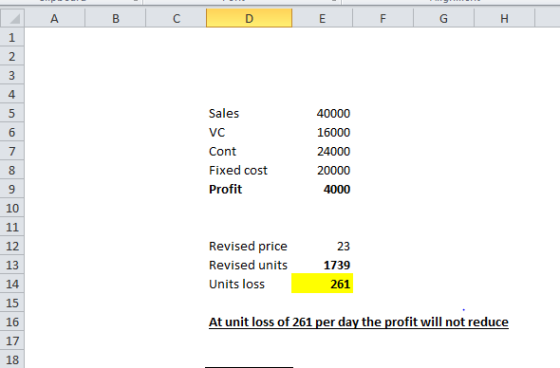Select column F header
This screenshot has height=368, width=560.
coord(383,19)
